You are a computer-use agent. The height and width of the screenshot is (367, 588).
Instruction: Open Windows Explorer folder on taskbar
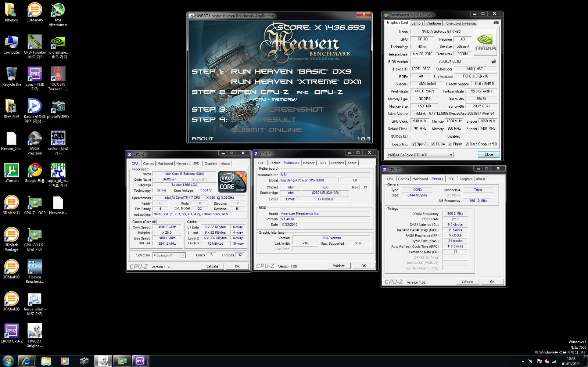[x=46, y=361]
